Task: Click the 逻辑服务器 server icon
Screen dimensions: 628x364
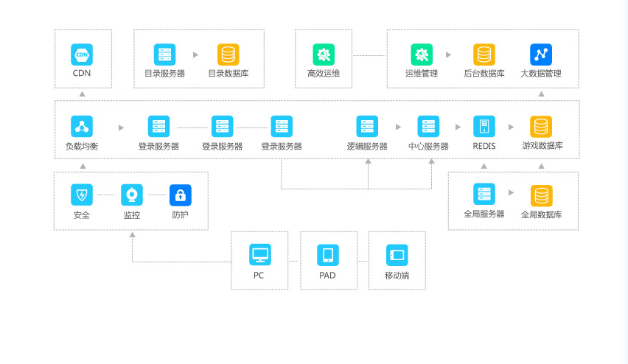Action: tap(367, 126)
